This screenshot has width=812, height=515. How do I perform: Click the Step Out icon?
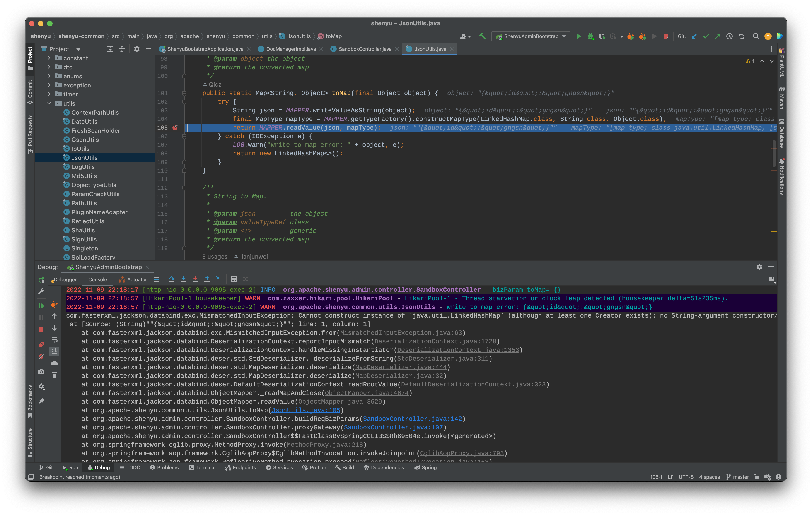207,279
